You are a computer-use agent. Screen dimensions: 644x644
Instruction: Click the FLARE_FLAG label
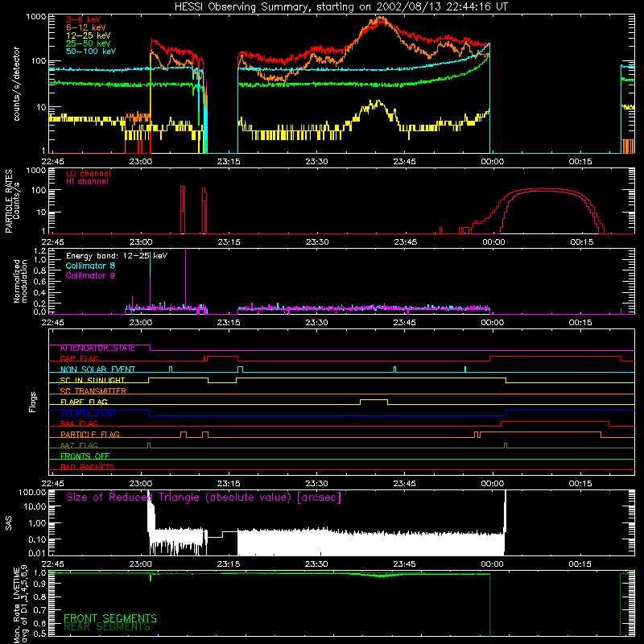point(84,402)
